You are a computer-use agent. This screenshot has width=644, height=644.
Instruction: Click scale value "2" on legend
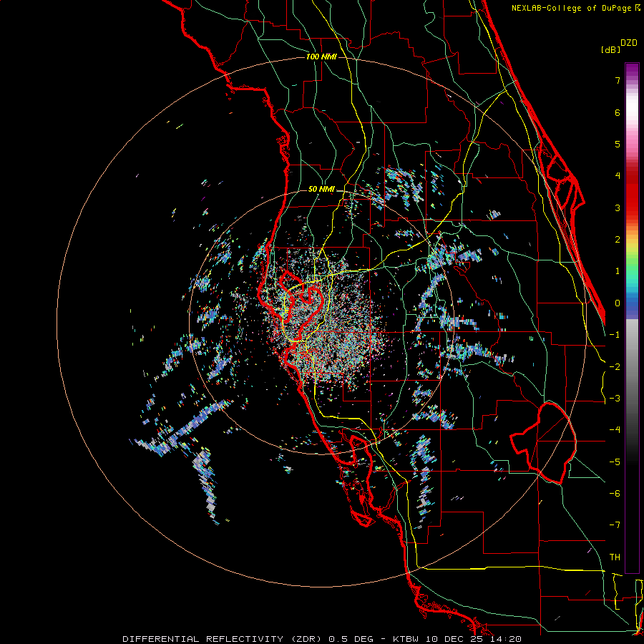(x=618, y=240)
